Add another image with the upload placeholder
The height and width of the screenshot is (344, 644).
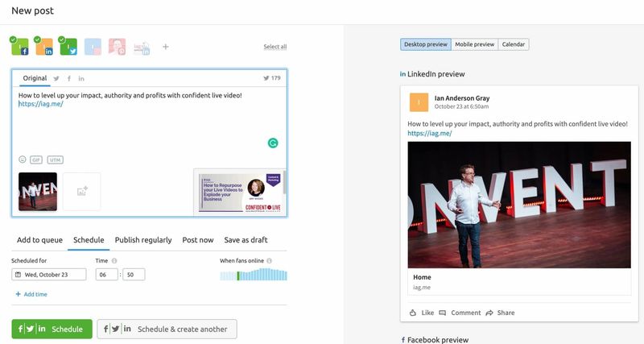tap(82, 192)
